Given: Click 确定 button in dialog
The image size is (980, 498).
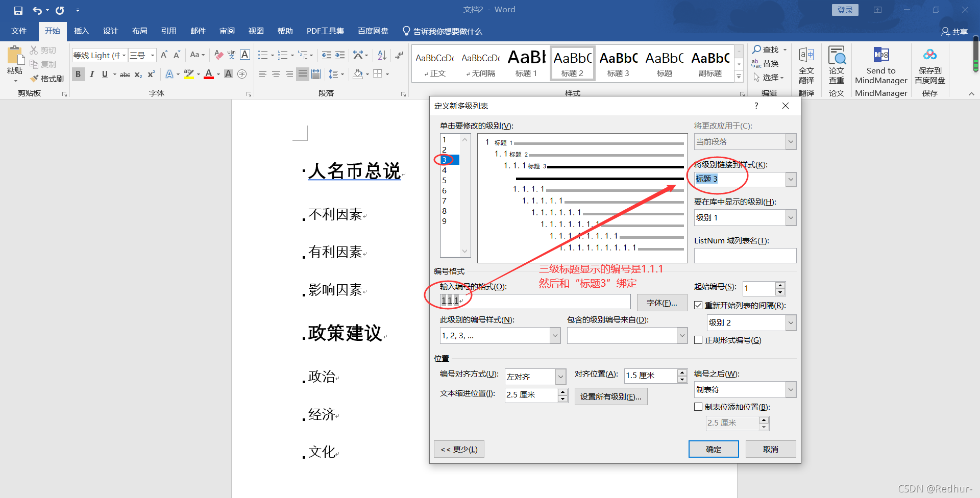Looking at the screenshot, I should (714, 449).
